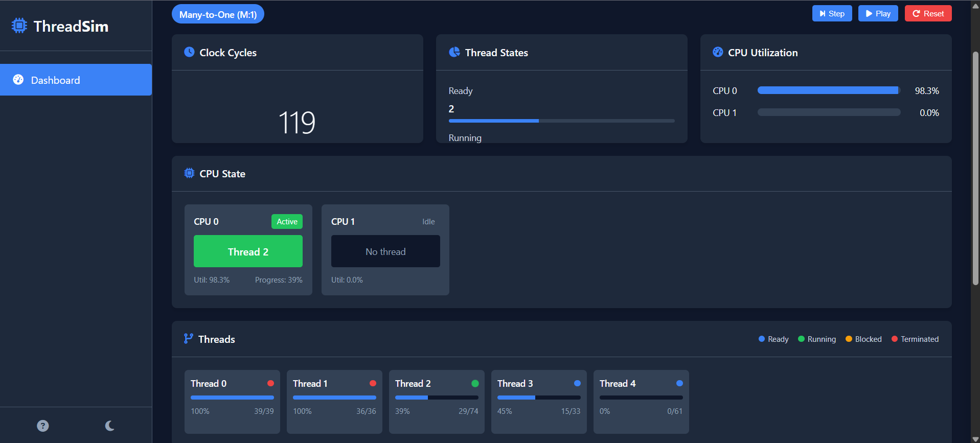
Task: Click Util: 98.3% under CPU 0
Action: click(x=212, y=279)
